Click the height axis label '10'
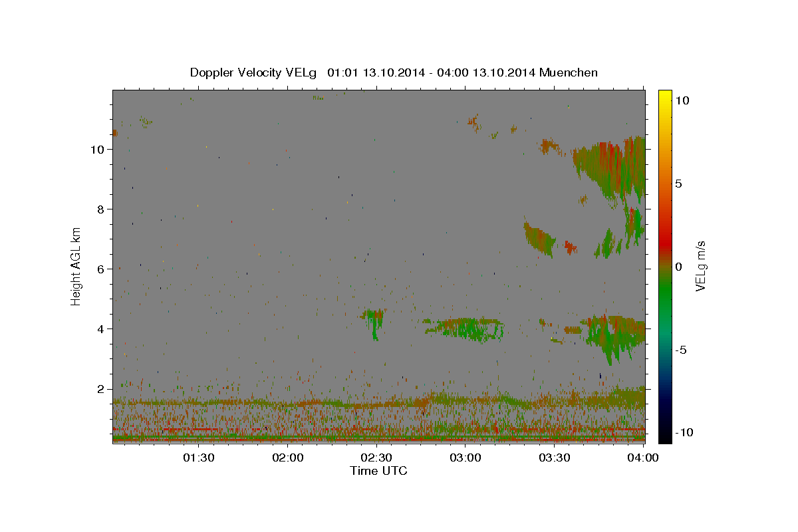Screen dimensions: 798x532 click(x=97, y=150)
